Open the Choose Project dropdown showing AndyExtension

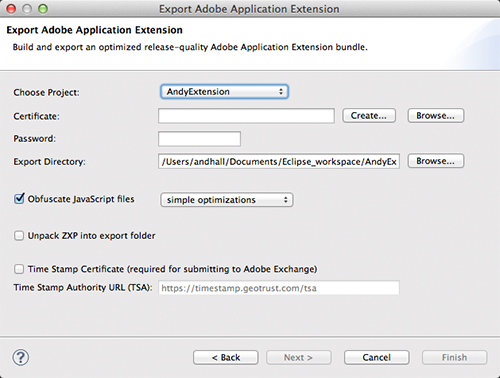224,92
